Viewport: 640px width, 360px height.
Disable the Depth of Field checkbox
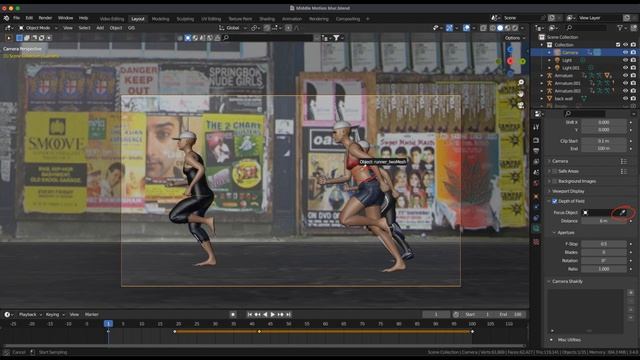(554, 201)
